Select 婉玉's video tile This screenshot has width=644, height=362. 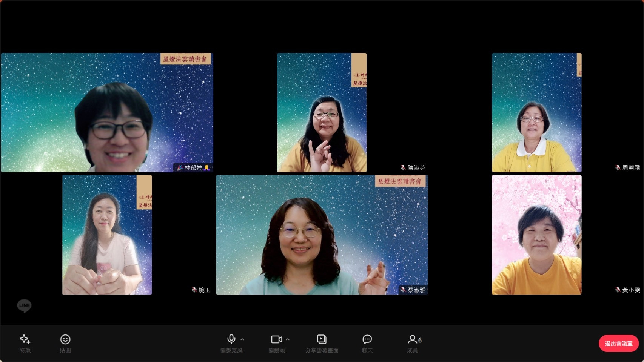[107, 235]
